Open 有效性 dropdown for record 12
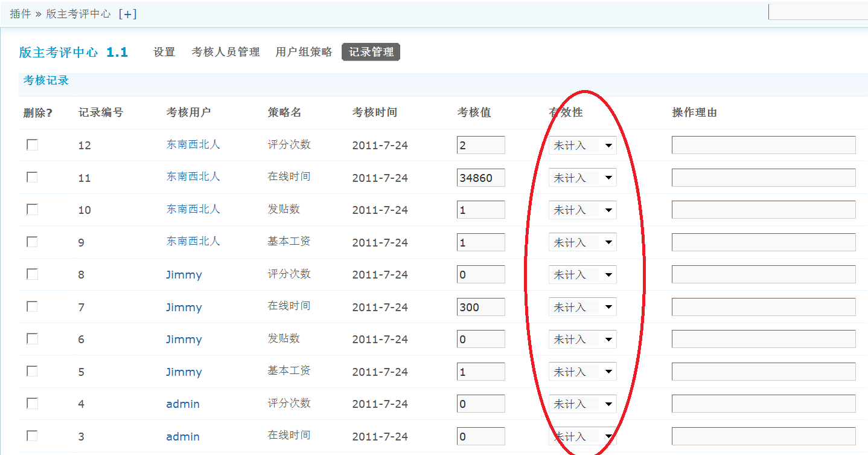 (x=582, y=145)
